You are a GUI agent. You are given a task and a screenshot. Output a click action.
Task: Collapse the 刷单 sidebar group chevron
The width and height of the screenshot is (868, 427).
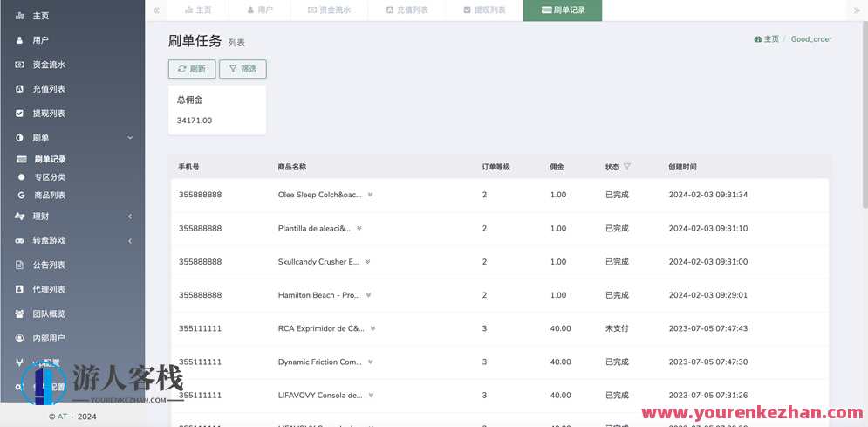point(130,138)
